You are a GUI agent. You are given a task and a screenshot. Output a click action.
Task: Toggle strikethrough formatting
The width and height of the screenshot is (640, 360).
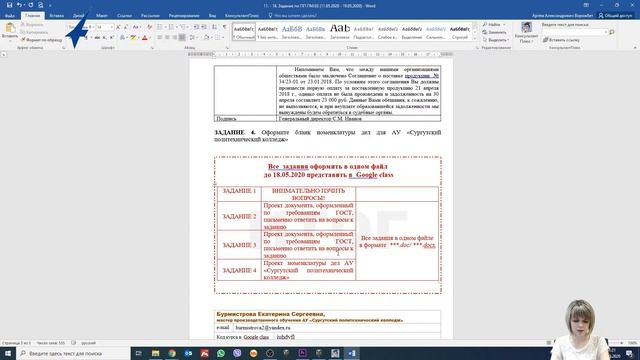pyautogui.click(x=97, y=38)
